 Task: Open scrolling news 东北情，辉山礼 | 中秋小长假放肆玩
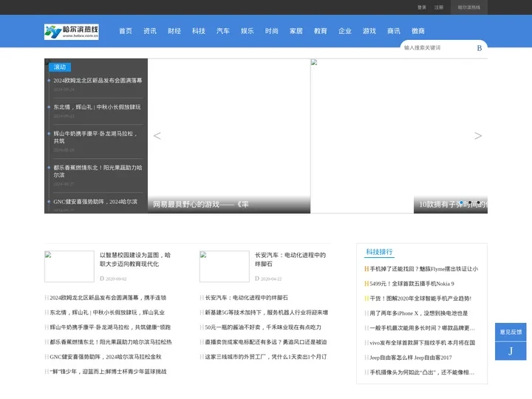(x=97, y=107)
